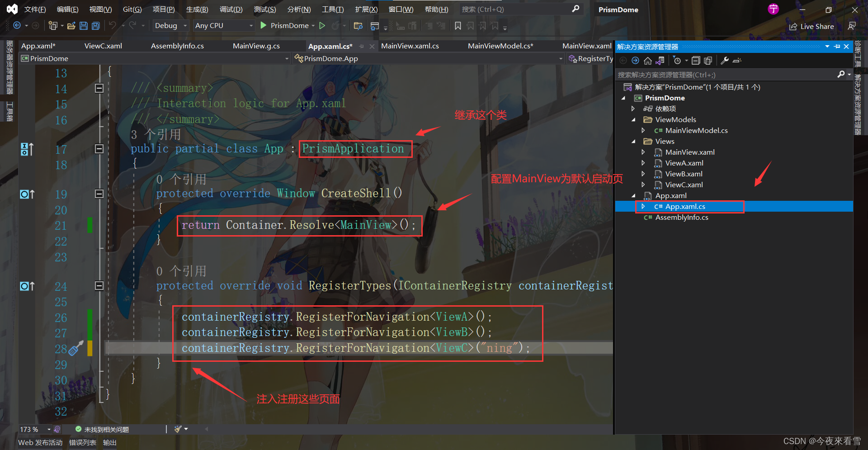Image resolution: width=868 pixels, height=450 pixels.
Task: Open the 错误列表 panel tab
Action: tap(83, 442)
